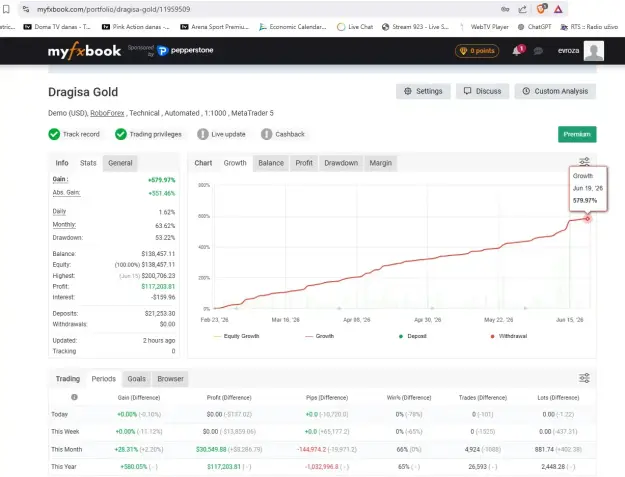Open the ChatGPT bookmark
The image size is (625, 477).
535,27
